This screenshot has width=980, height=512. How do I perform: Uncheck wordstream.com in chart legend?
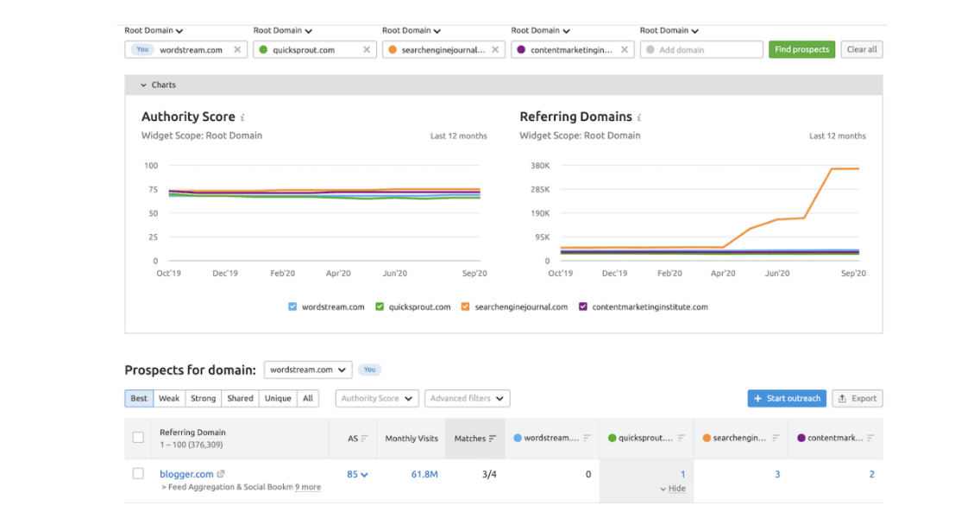[292, 307]
